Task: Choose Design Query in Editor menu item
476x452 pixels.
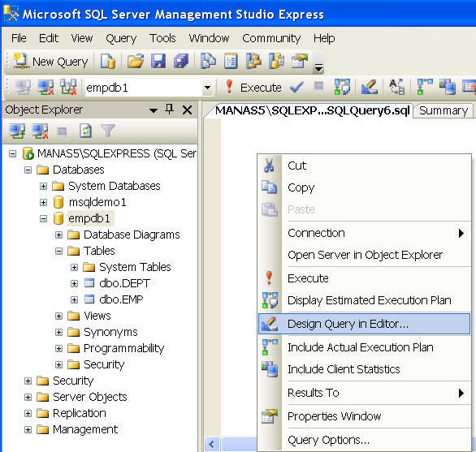Action: tap(364, 324)
